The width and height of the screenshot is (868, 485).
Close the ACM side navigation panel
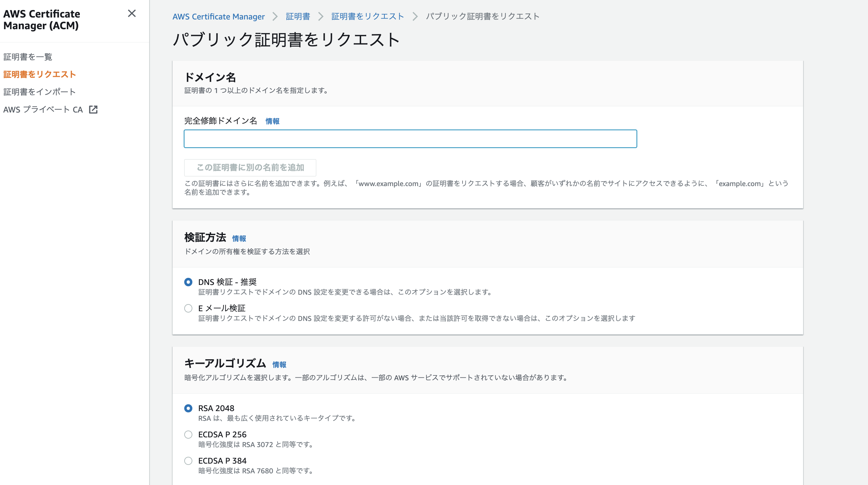[x=132, y=14]
